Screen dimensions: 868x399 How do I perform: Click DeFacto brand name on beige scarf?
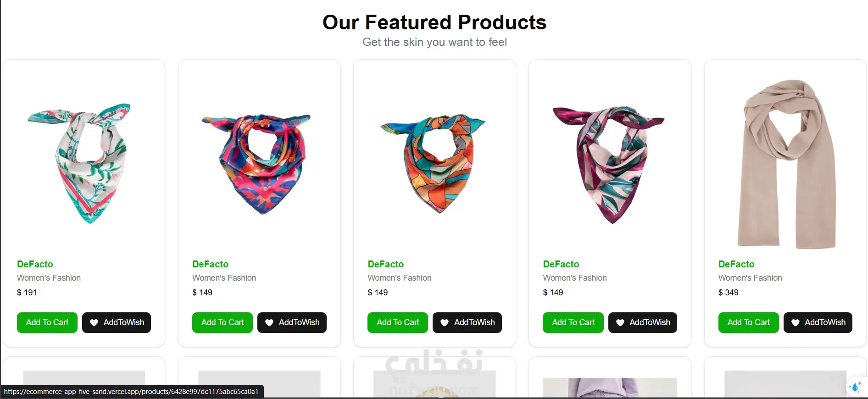(x=736, y=264)
